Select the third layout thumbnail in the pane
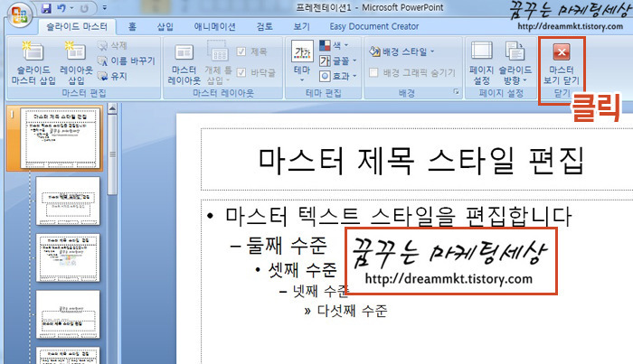Image resolution: width=633 pixels, height=364 pixels. [68, 257]
